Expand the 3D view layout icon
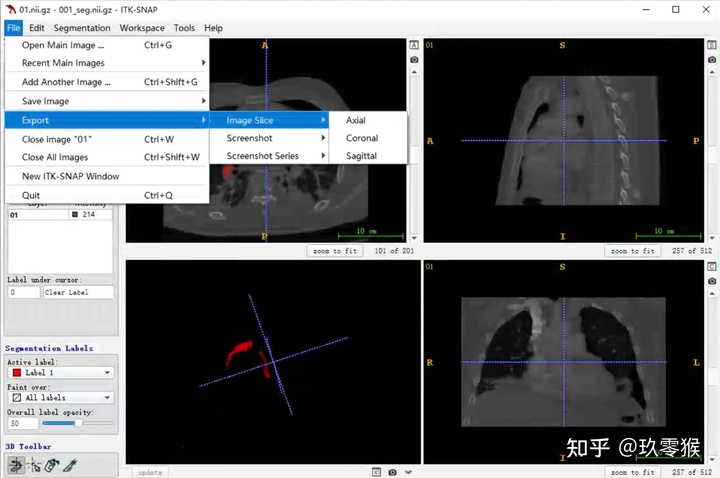The height and width of the screenshot is (478, 720). pos(376,472)
